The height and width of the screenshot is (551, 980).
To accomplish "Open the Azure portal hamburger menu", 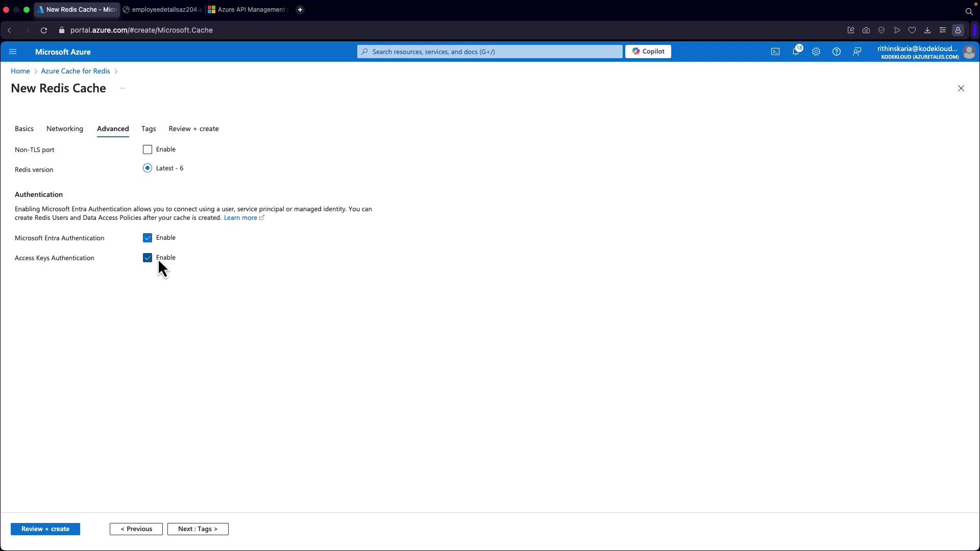I will pyautogui.click(x=13, y=52).
